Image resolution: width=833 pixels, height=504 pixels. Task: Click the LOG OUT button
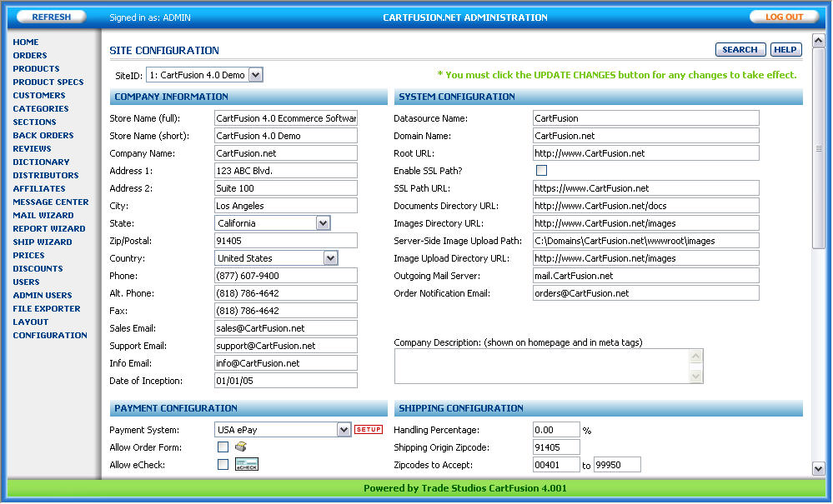click(784, 17)
